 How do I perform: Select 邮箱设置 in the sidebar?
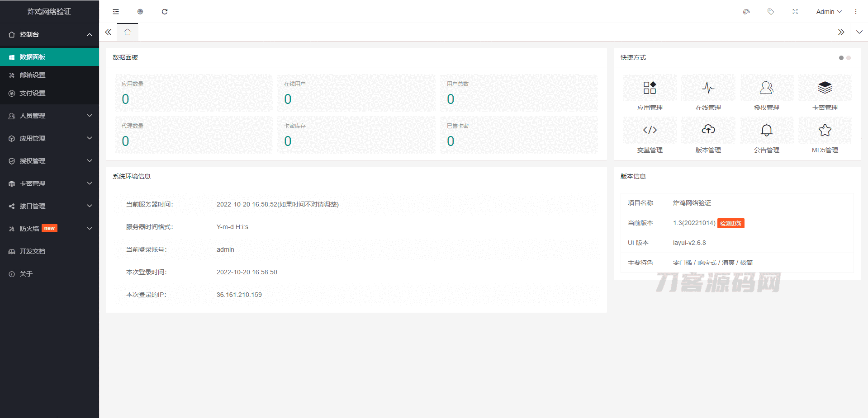(33, 75)
